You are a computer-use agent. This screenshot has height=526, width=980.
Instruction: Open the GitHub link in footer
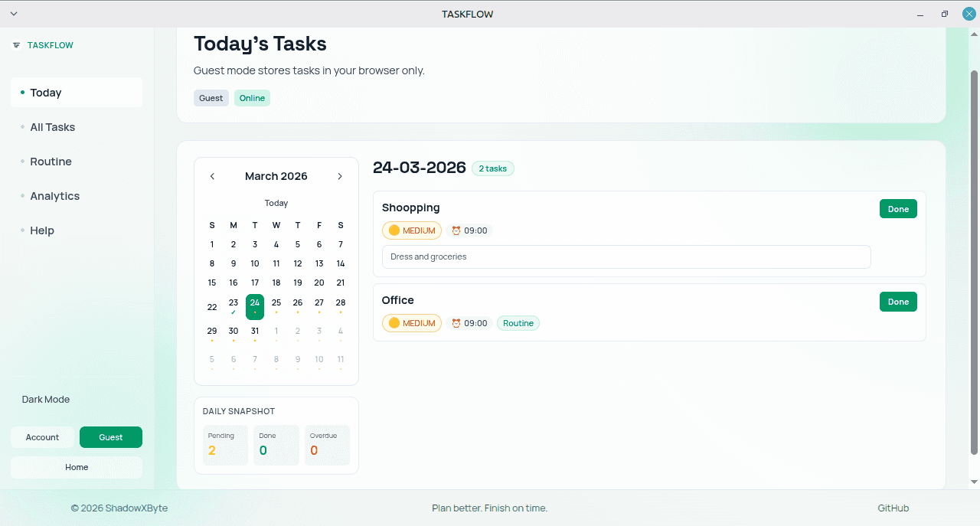[x=893, y=508]
